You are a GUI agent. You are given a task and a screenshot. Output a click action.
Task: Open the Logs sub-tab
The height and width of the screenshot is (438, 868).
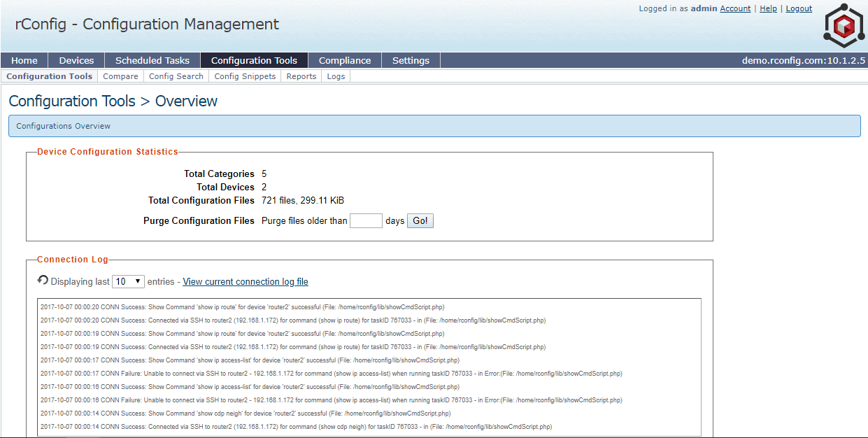tap(335, 76)
